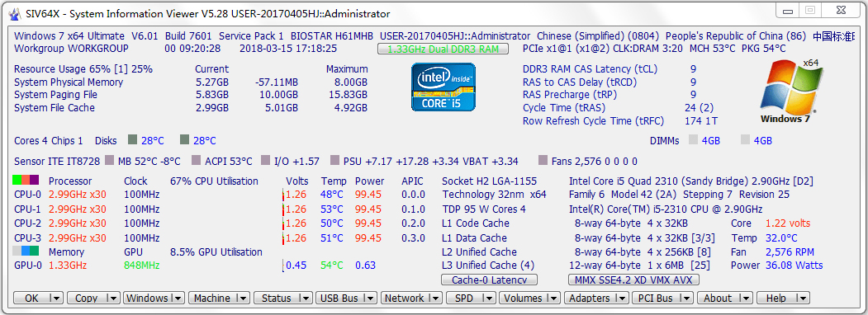Open the About menu button
This screenshot has width=868, height=315.
pos(718,298)
